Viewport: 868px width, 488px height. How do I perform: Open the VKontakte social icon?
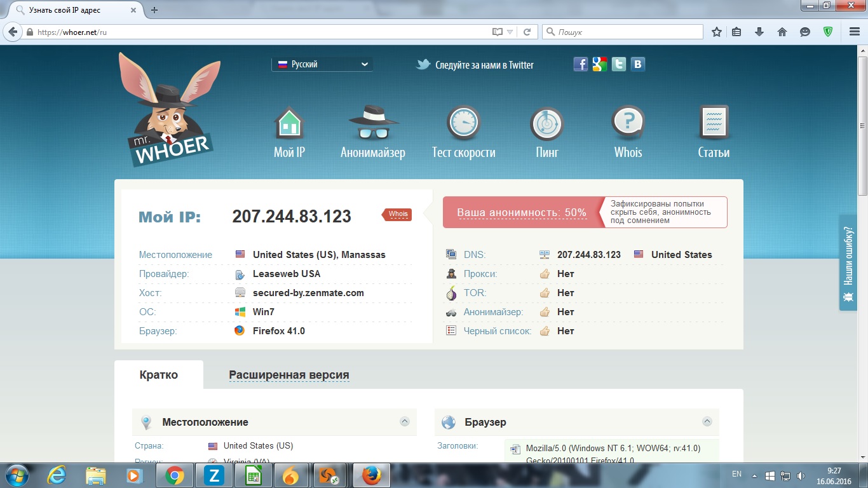tap(638, 64)
